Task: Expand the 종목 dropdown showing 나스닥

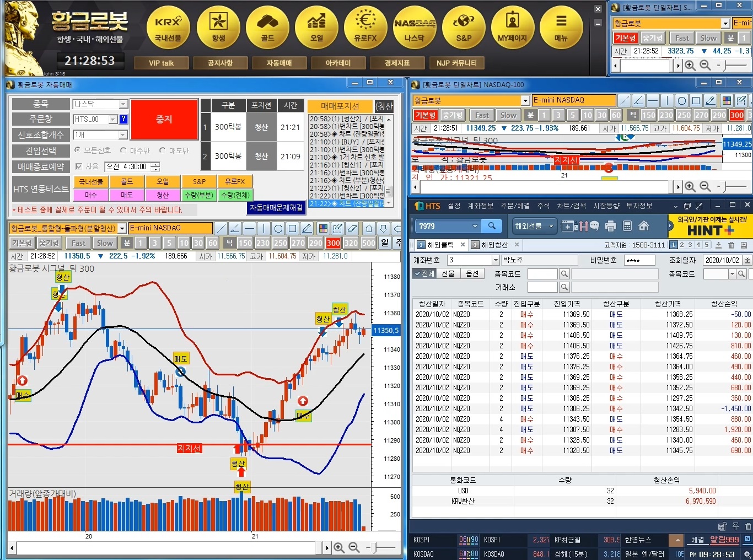Action: [123, 104]
